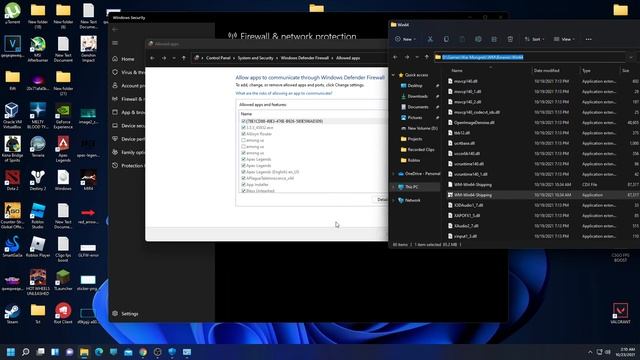The width and height of the screenshot is (640, 360).
Task: Open Downloads in File Explorer quick access
Action: click(x=417, y=96)
